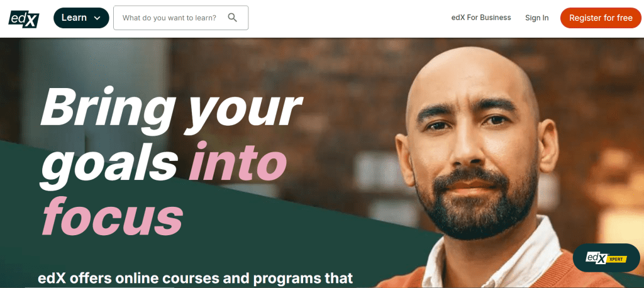Open the Learn dropdown menu
The width and height of the screenshot is (644, 288).
(x=81, y=18)
